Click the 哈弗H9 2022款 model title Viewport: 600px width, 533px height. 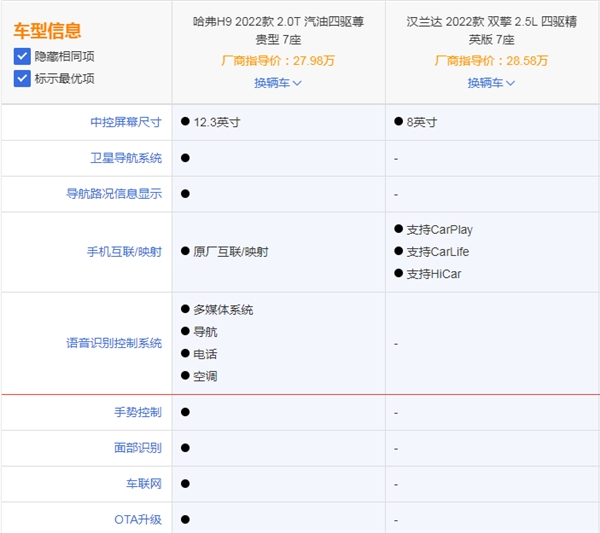tap(277, 29)
